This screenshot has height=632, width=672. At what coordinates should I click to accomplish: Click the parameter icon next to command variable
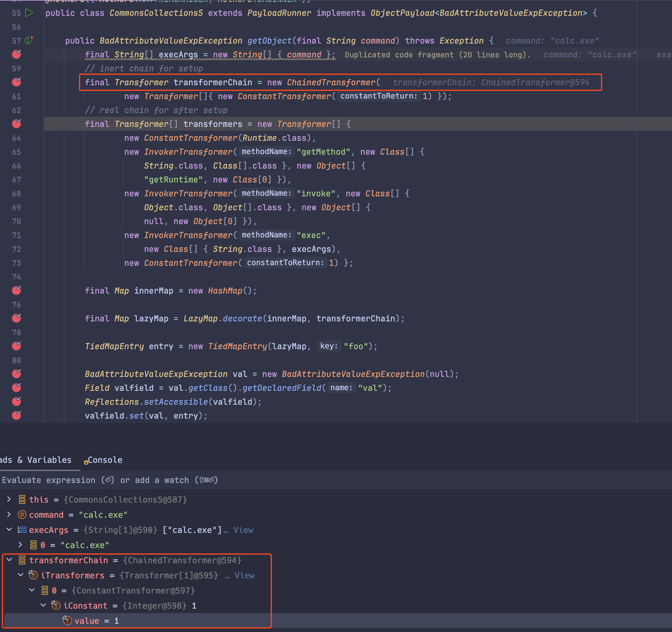click(x=22, y=514)
